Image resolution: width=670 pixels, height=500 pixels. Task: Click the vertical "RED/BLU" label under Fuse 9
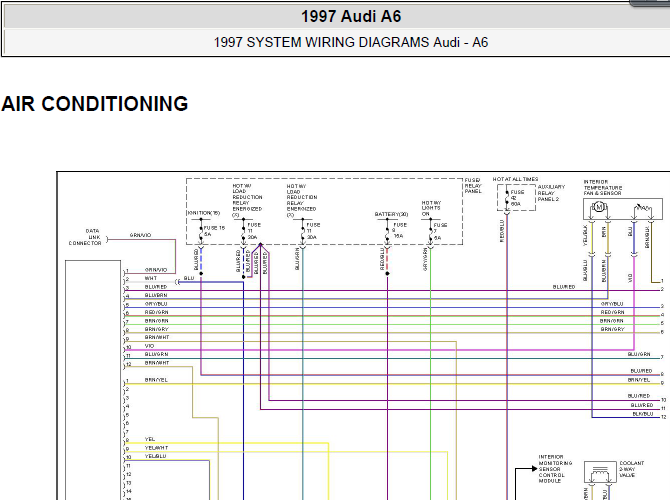tap(382, 259)
